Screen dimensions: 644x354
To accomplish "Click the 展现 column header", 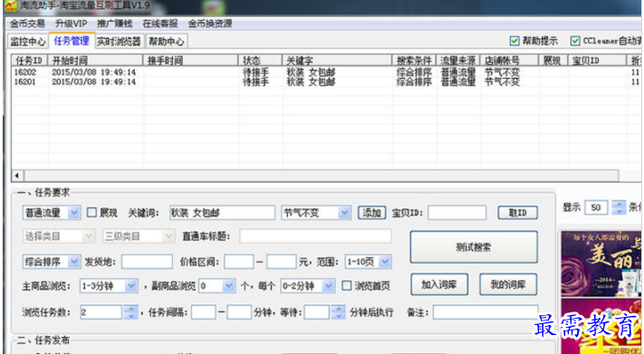I will click(x=553, y=61).
